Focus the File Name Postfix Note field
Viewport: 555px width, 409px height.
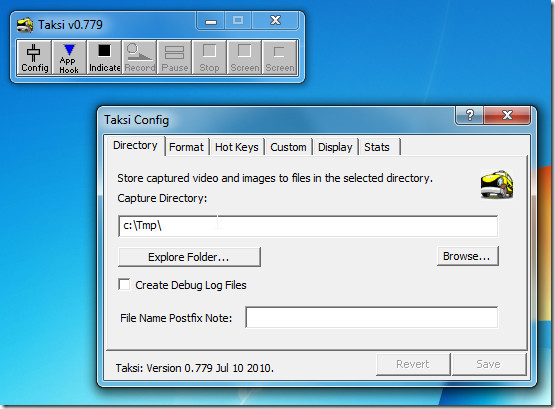point(371,317)
